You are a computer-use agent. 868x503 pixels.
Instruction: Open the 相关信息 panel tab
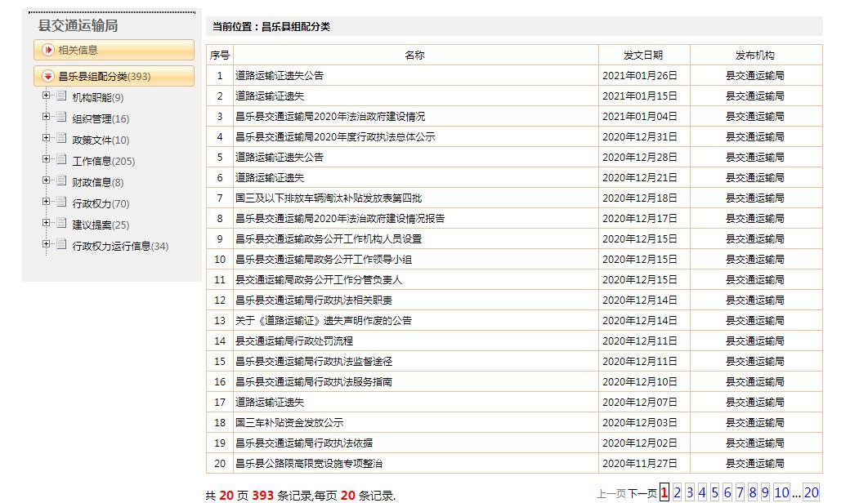point(78,50)
